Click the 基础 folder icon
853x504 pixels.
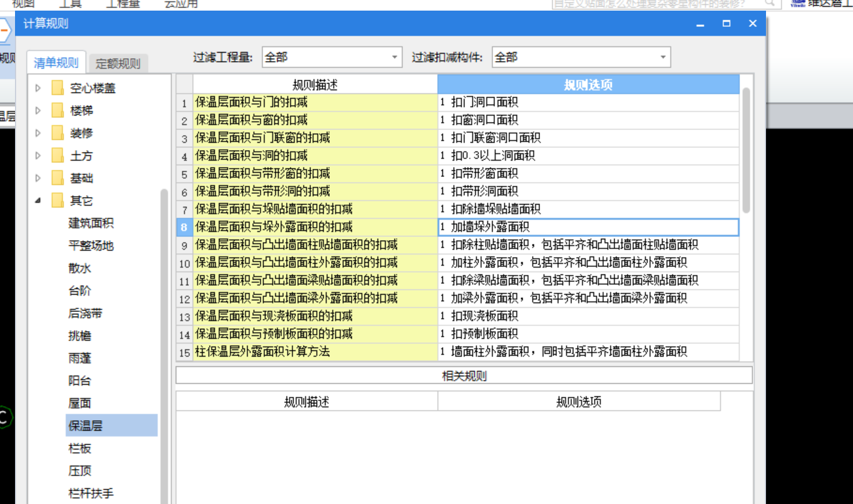58,178
